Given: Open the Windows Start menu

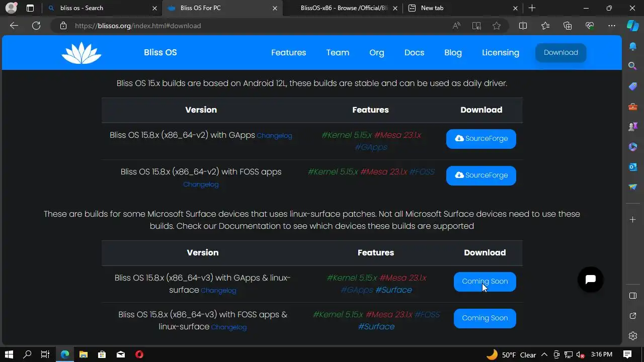Looking at the screenshot, I should coord(9,354).
